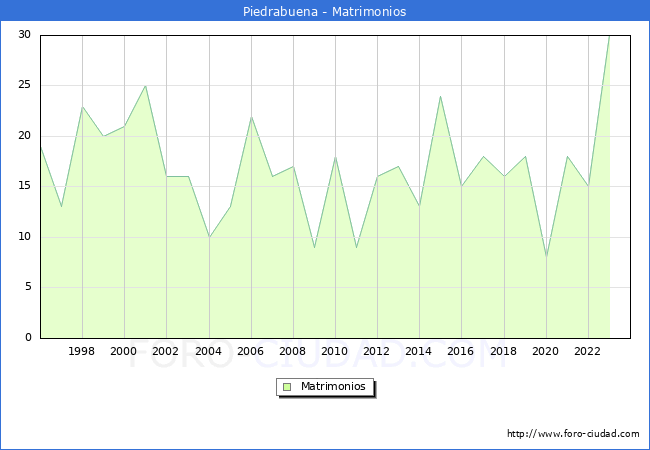
Task: Click the 2006 peak data point
Action: [251, 116]
